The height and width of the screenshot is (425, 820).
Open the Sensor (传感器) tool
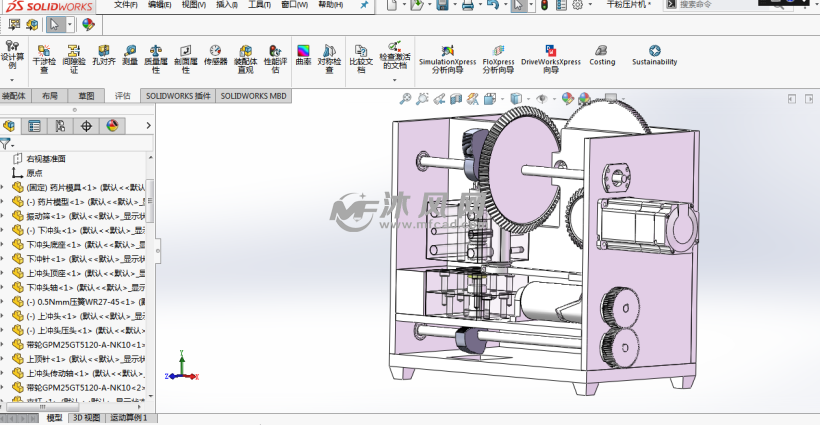point(215,54)
